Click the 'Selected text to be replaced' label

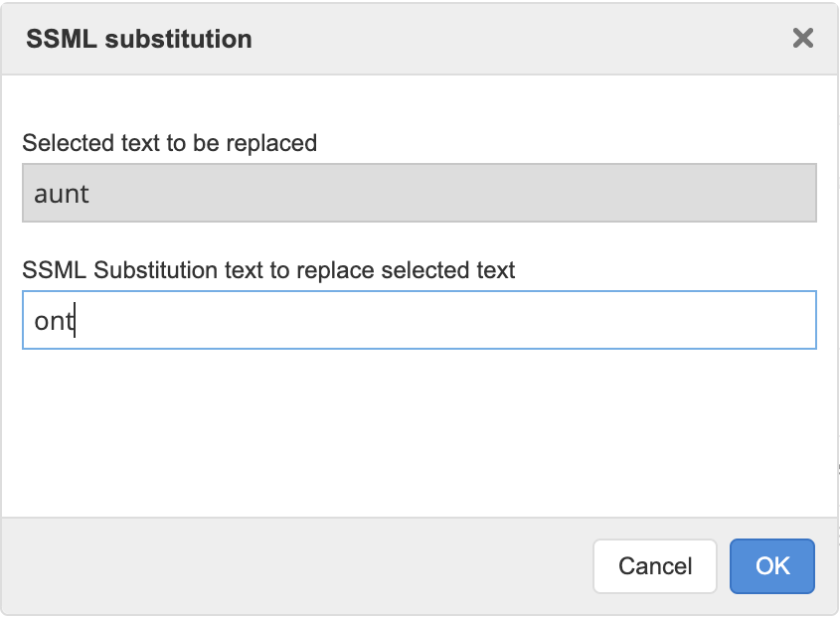[x=169, y=143]
